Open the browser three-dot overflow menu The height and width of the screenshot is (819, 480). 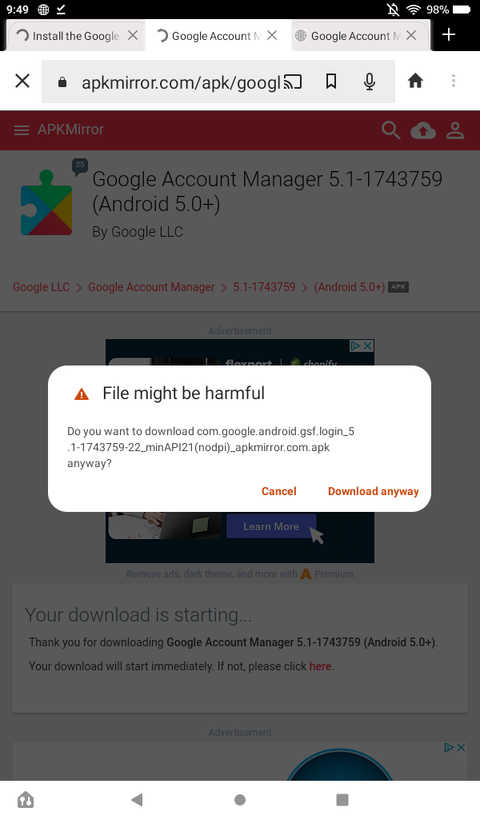tap(453, 80)
